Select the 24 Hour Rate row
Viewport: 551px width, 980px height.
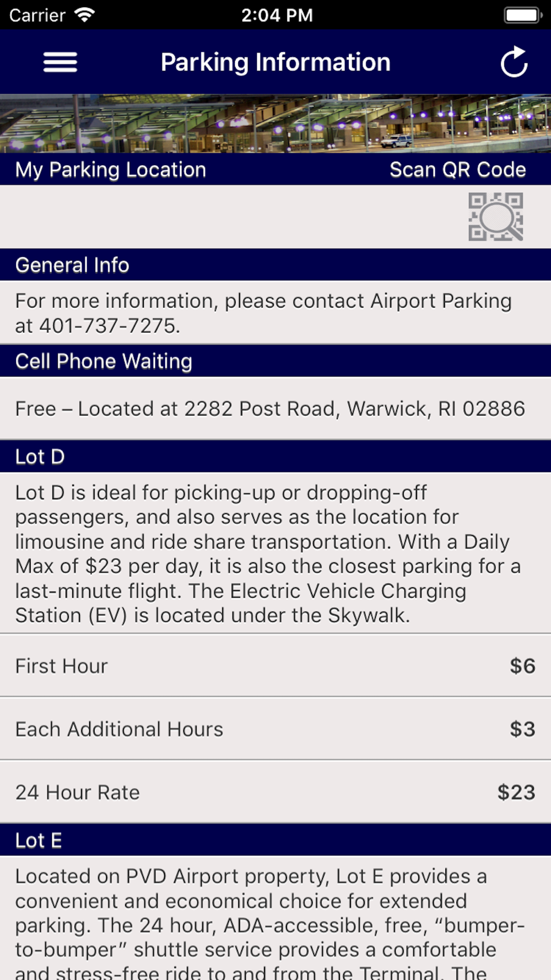(275, 793)
